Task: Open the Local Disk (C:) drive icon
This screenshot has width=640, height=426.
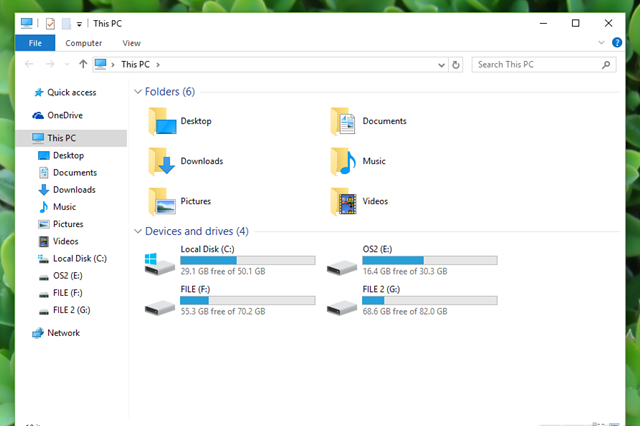Action: click(x=159, y=264)
